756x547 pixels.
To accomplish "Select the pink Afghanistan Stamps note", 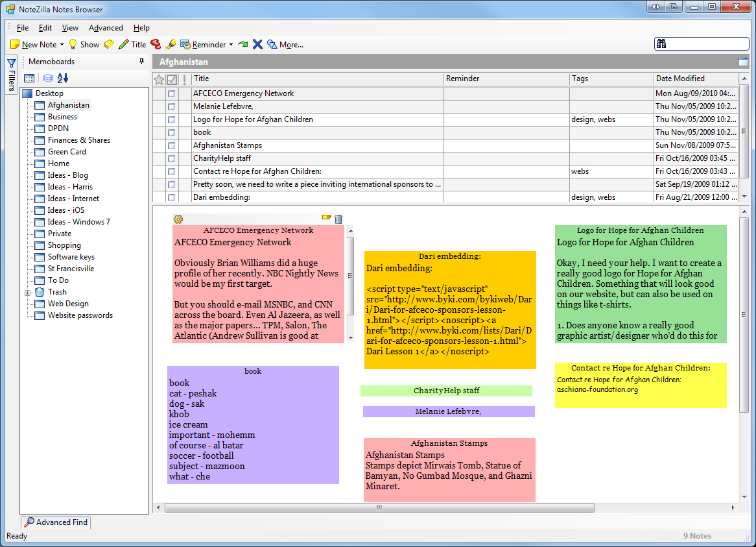I will tap(449, 470).
